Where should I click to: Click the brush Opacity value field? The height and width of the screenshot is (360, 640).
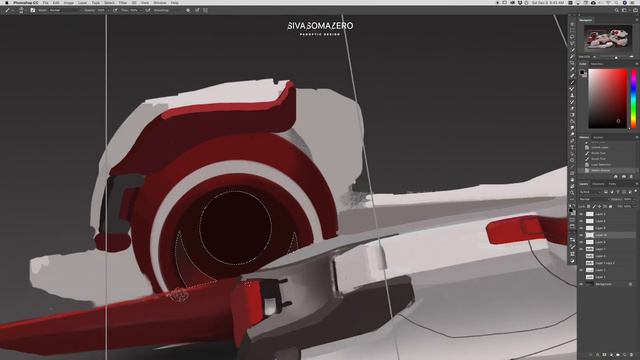[101, 10]
